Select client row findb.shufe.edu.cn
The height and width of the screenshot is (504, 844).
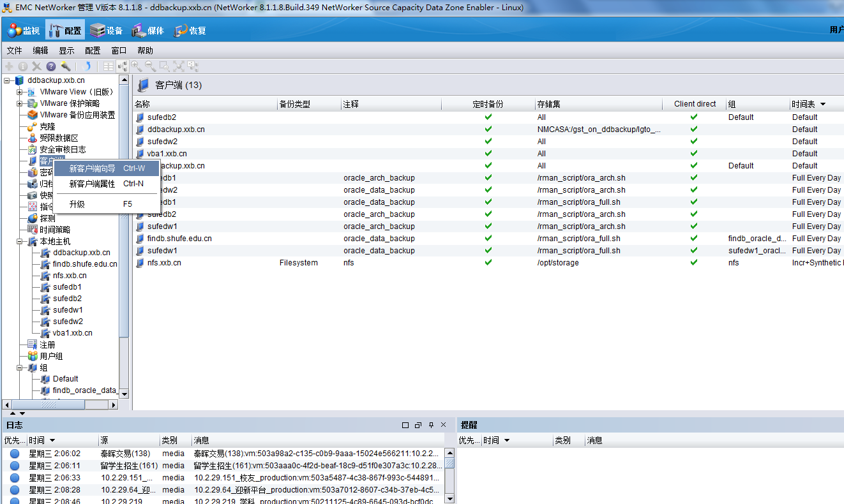pos(488,239)
